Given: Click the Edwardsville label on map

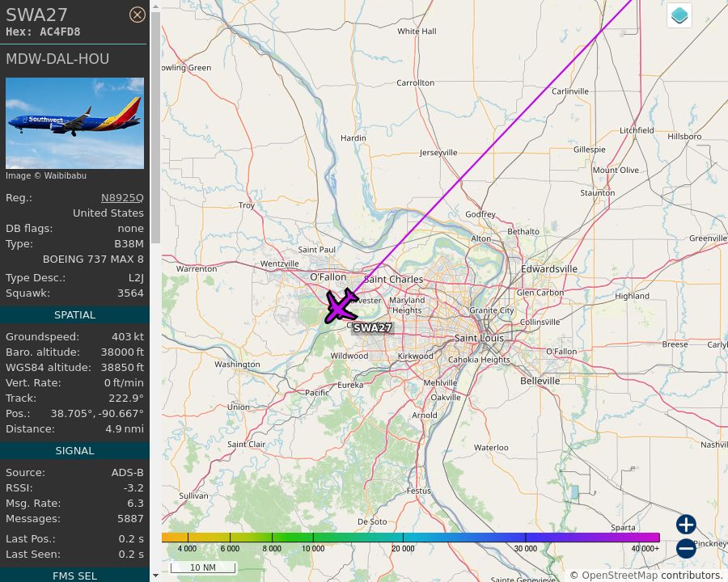Looking at the screenshot, I should click(x=549, y=269).
